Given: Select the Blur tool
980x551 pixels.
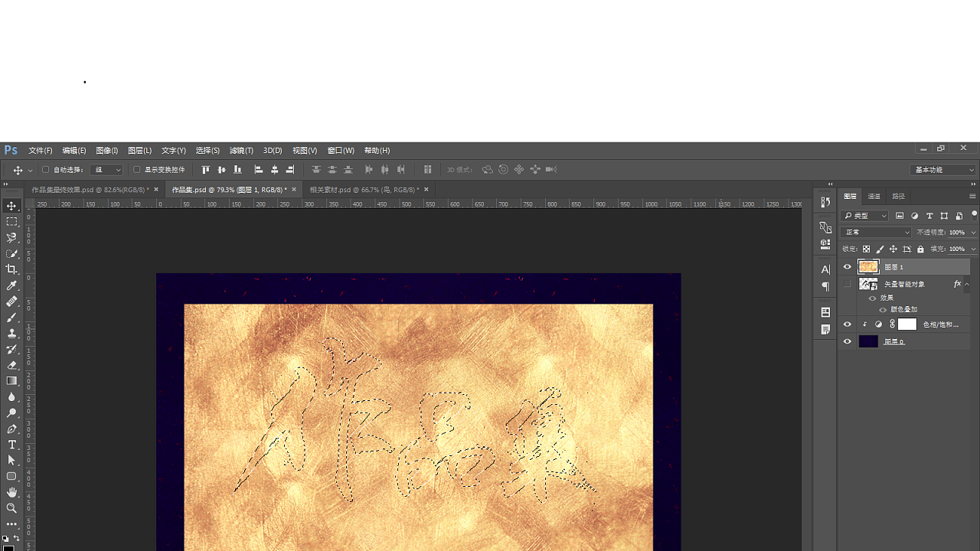Looking at the screenshot, I should (11, 397).
